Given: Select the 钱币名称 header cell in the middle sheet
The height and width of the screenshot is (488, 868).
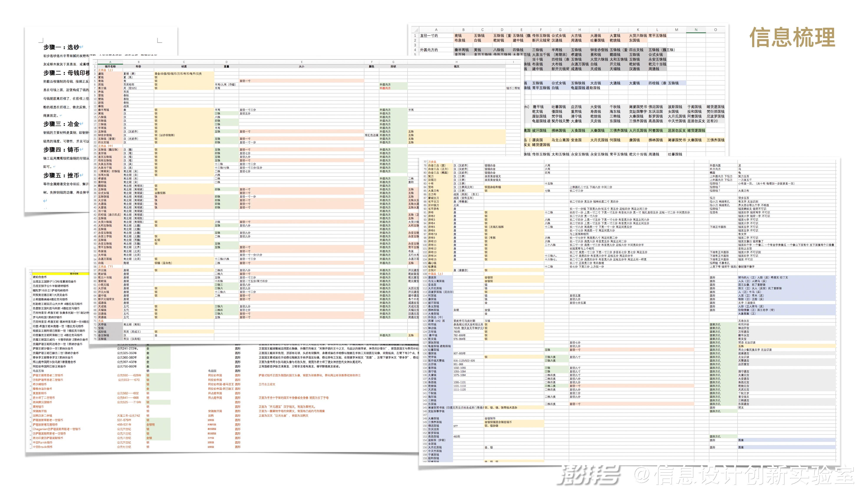Looking at the screenshot, I should (110, 67).
